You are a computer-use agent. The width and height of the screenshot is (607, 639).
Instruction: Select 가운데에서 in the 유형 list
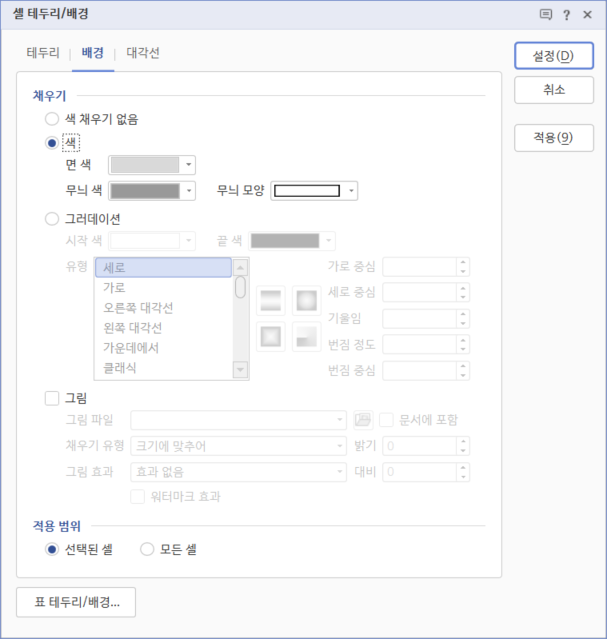coord(163,348)
